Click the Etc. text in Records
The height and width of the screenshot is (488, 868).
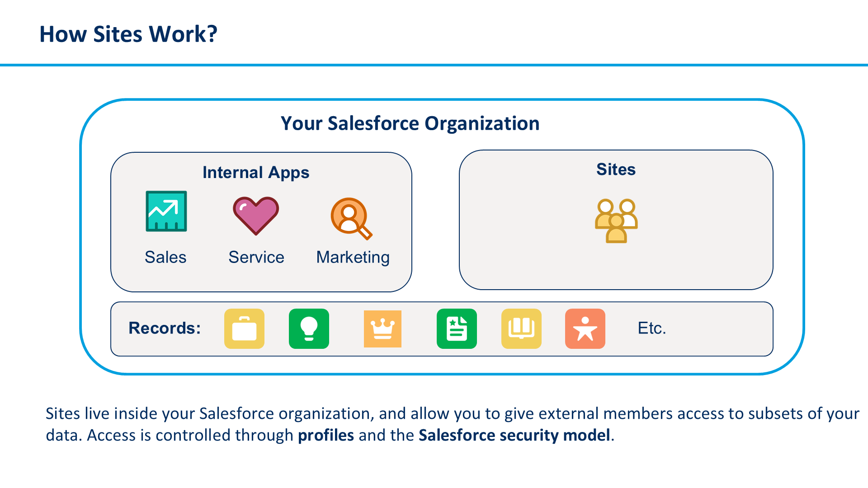pos(652,328)
